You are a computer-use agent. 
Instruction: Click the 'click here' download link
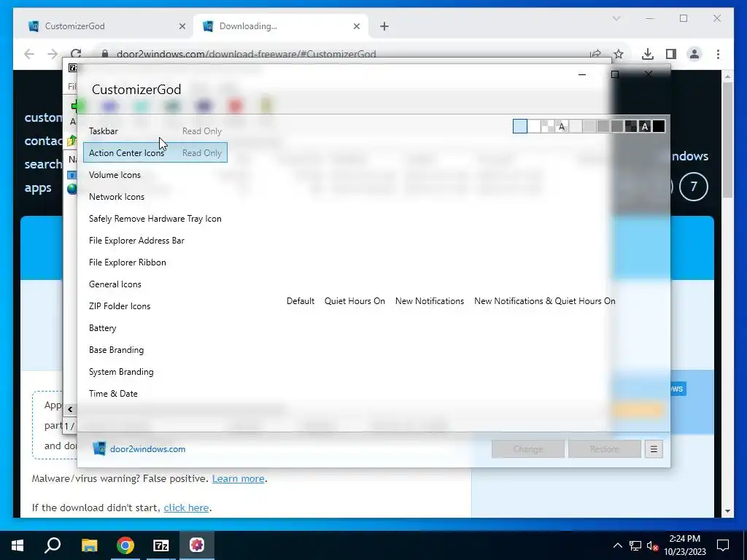point(186,507)
